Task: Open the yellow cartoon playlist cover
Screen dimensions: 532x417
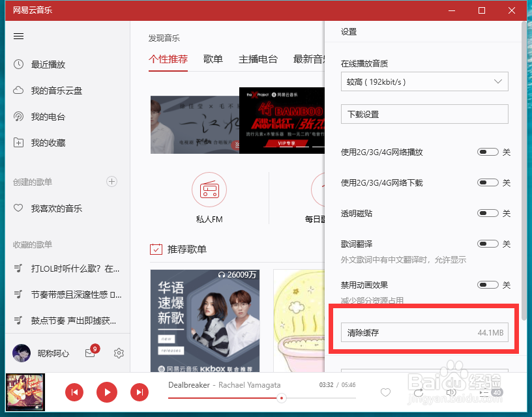Action: click(x=299, y=321)
